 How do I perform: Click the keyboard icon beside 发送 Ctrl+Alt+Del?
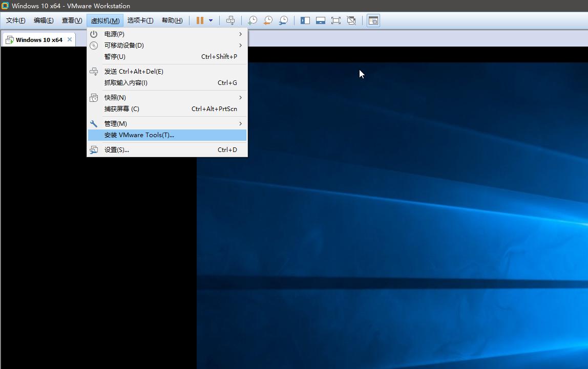click(x=94, y=72)
